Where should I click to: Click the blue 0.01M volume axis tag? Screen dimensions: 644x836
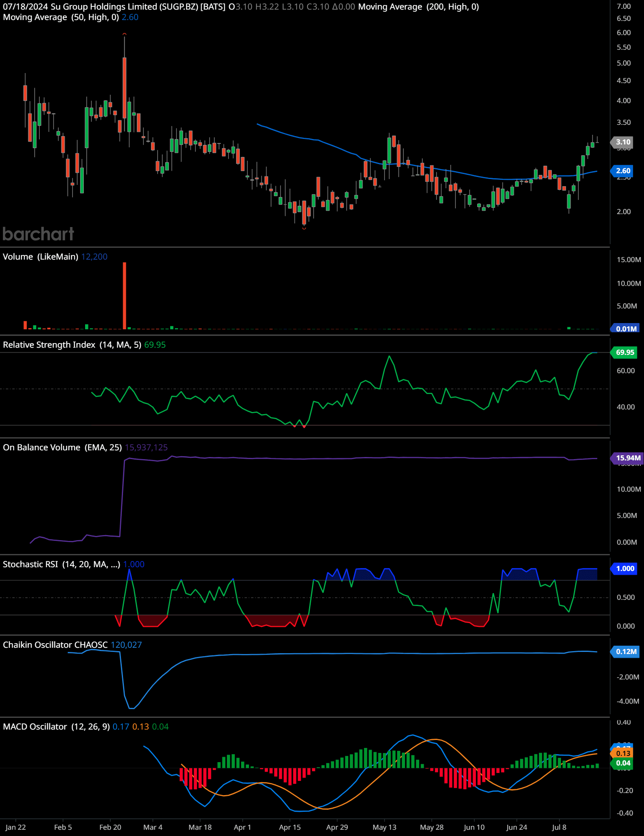625,328
